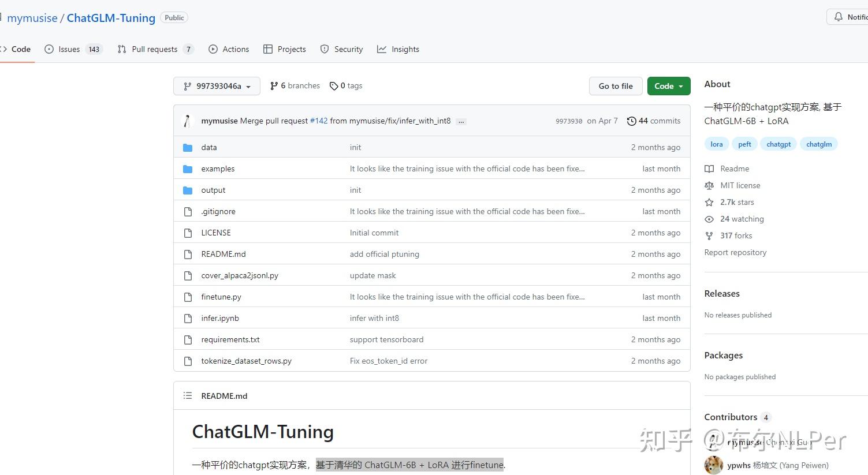Image resolution: width=868 pixels, height=475 pixels.
Task: Open the Insights tab
Action: [398, 49]
